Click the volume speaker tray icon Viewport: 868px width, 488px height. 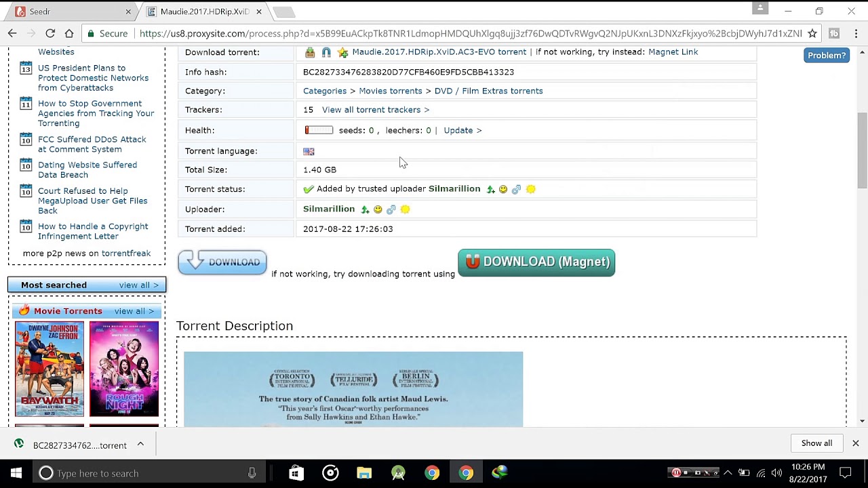click(776, 473)
